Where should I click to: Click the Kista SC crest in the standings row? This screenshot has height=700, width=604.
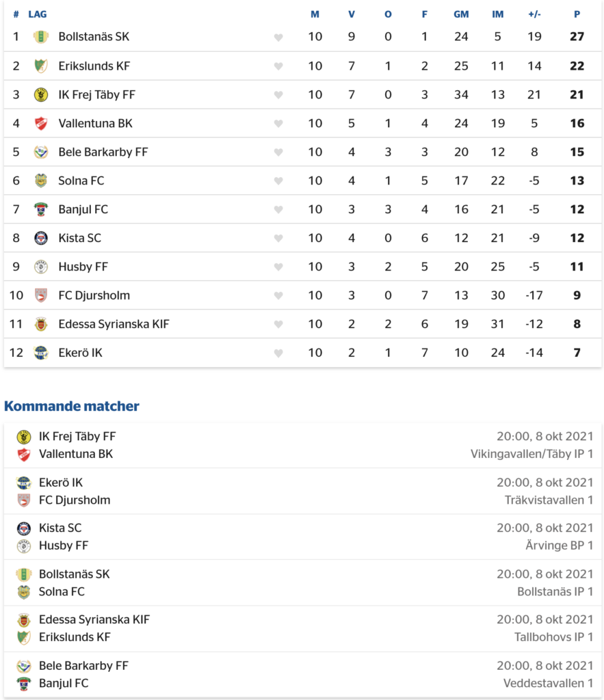point(40,238)
